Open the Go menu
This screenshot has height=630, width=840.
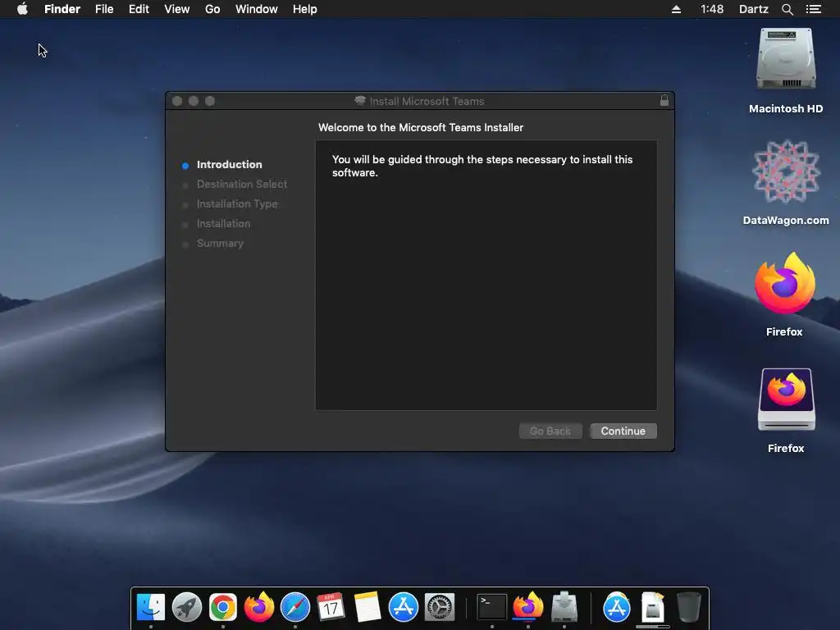(x=212, y=9)
